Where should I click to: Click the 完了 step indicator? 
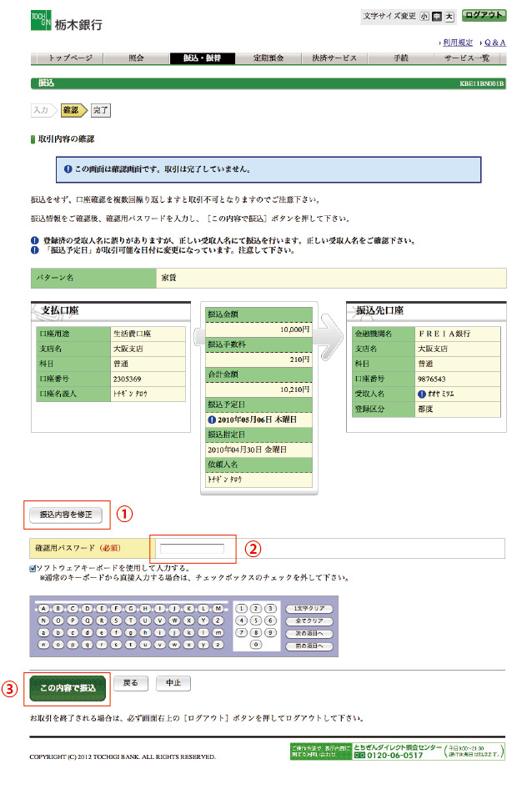101,110
